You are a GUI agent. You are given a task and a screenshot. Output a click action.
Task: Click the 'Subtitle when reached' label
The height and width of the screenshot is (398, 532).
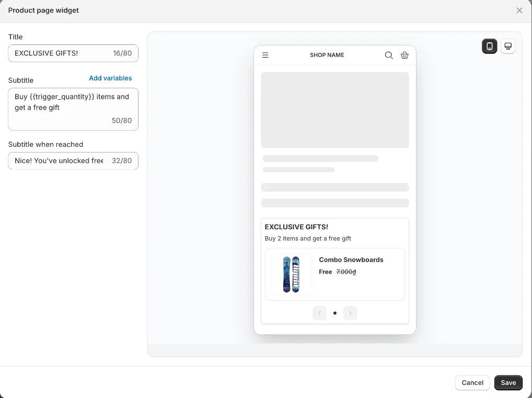45,145
